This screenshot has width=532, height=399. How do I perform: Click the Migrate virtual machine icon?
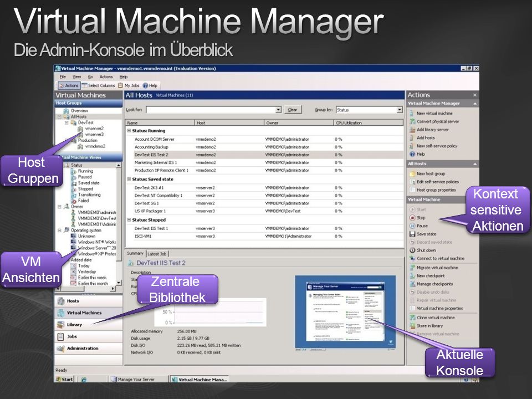tap(412, 268)
